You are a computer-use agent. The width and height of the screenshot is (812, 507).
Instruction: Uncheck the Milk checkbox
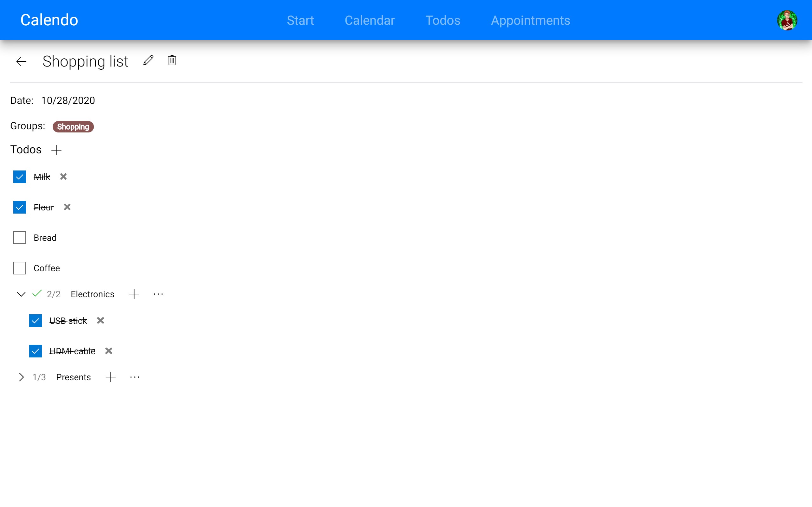[x=19, y=177]
